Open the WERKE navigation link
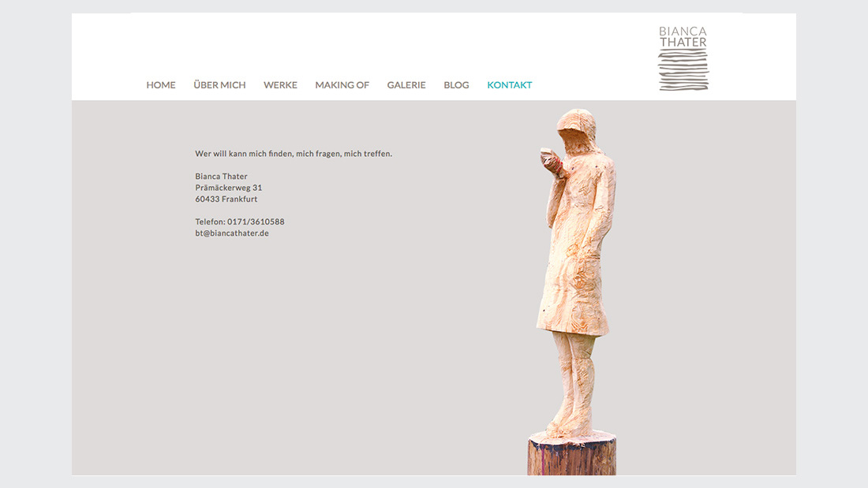Image resolution: width=868 pixels, height=488 pixels. [x=280, y=84]
